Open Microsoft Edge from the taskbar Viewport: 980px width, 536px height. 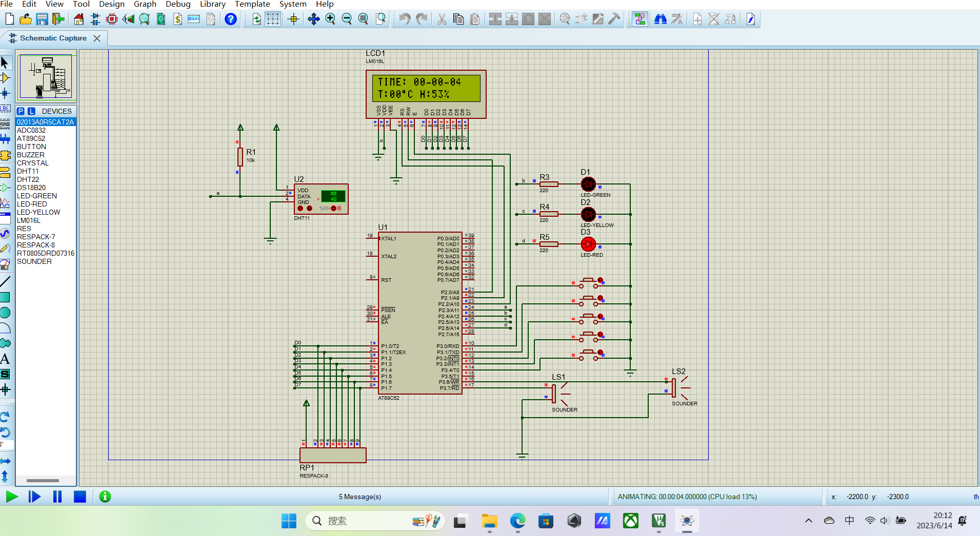(517, 521)
